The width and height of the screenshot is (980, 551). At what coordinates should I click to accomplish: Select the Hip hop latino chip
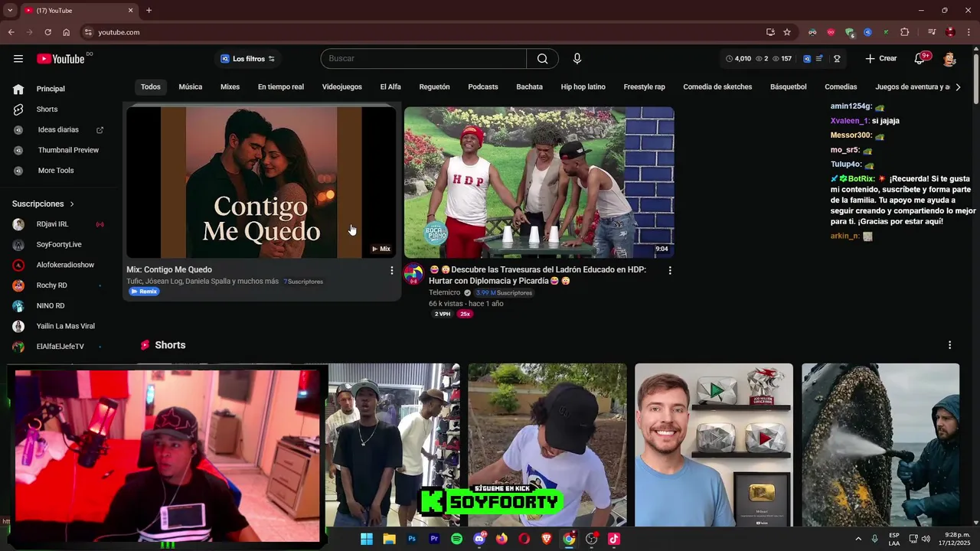pos(583,87)
